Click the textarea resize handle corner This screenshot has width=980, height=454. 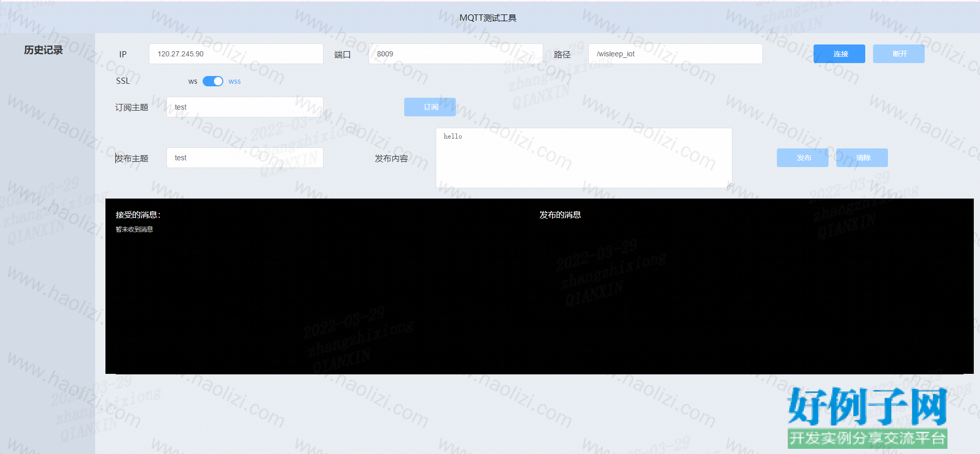click(x=729, y=185)
